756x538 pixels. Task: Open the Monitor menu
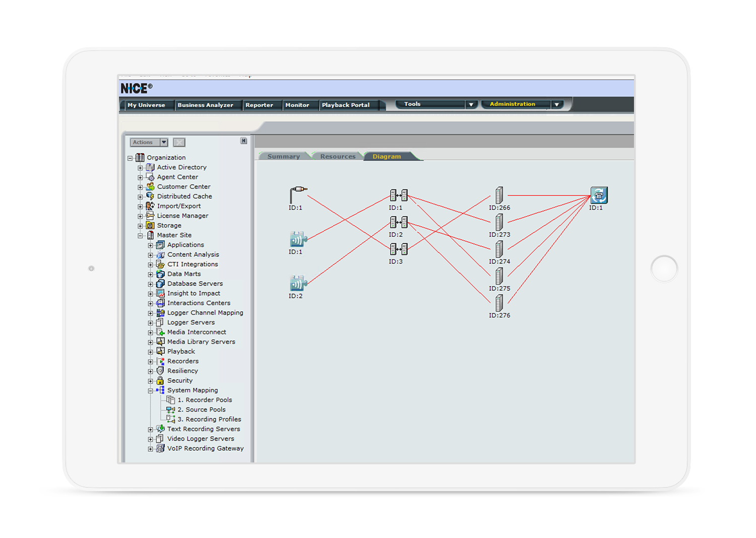297,105
